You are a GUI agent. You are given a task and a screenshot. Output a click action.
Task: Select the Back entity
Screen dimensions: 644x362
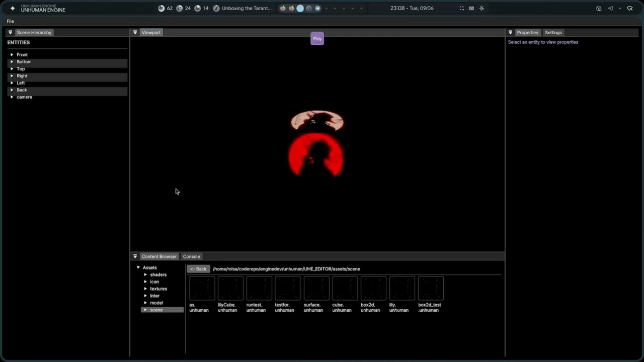(x=22, y=90)
